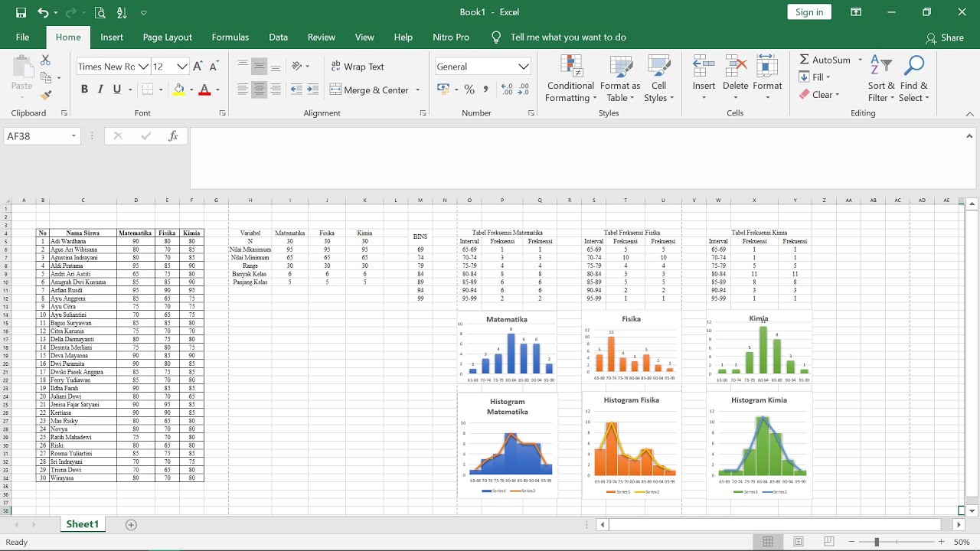980x551 pixels.
Task: Toggle Align Right for text
Action: point(276,90)
